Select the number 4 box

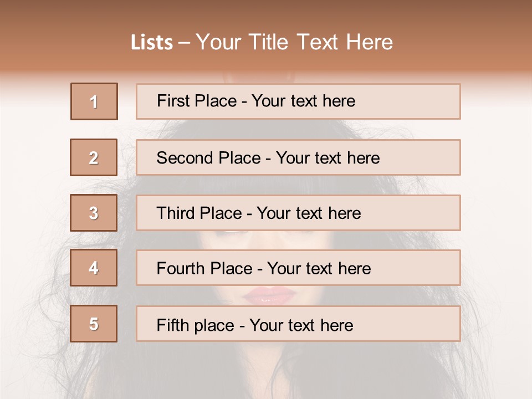[x=94, y=268]
